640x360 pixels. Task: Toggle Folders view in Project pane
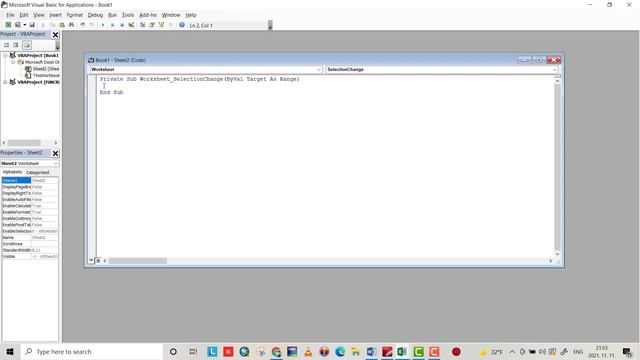coord(27,45)
